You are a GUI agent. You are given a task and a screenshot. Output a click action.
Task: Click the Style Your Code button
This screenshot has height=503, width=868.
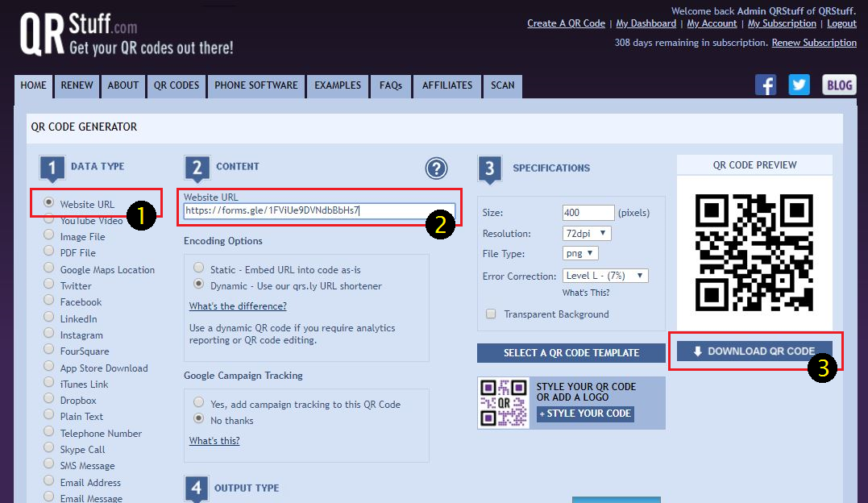[585, 414]
